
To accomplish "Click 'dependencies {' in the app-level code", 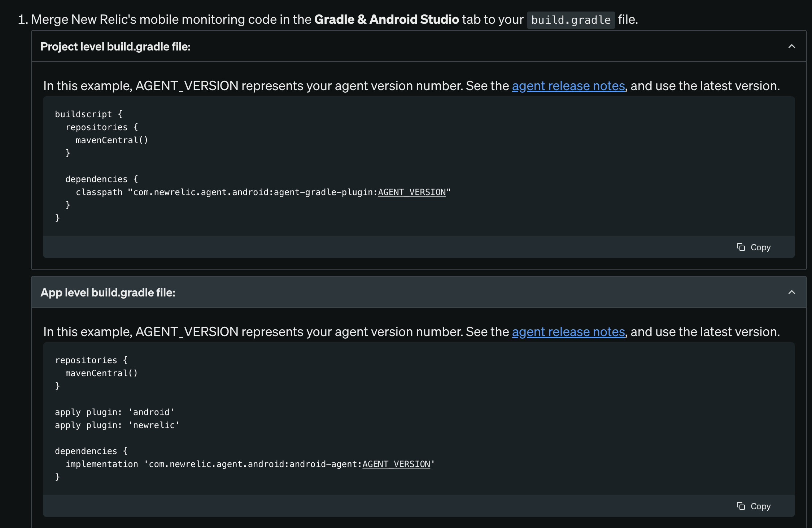I will click(x=91, y=451).
